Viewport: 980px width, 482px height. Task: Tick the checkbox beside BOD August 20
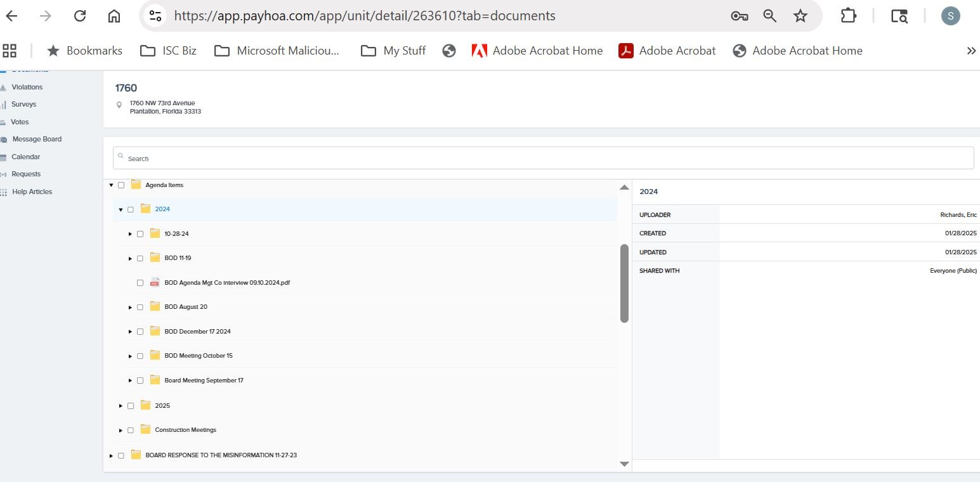tap(140, 307)
